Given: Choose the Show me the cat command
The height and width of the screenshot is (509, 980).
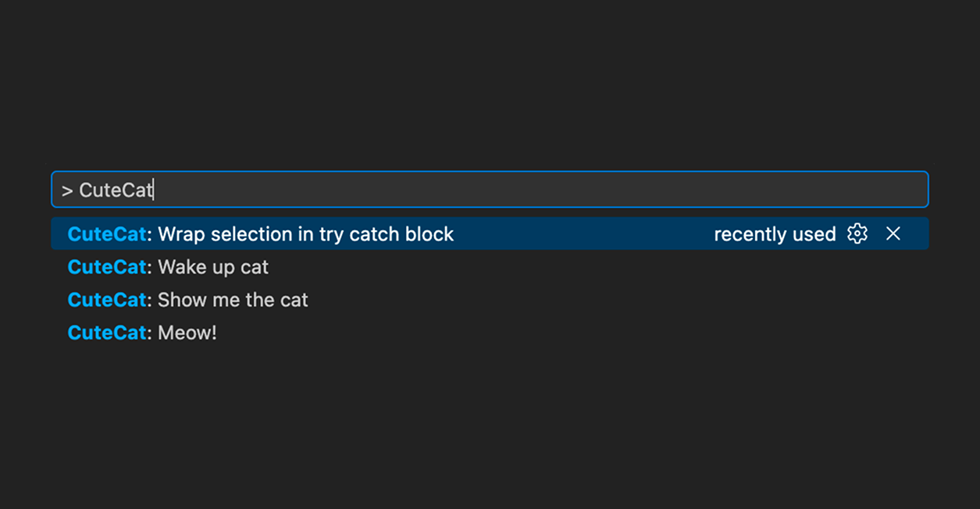Looking at the screenshot, I should click(233, 300).
